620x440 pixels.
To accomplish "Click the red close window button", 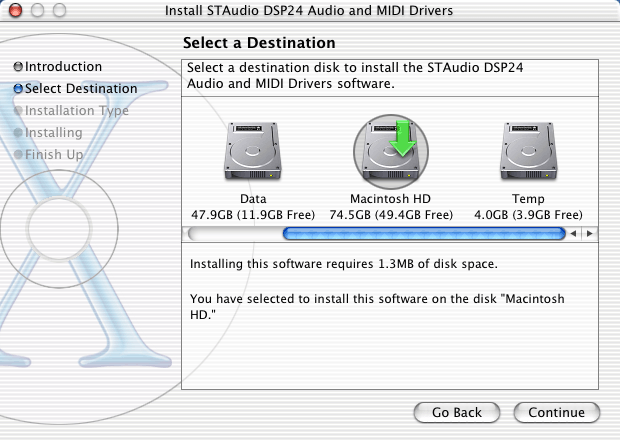I will pyautogui.click(x=15, y=10).
